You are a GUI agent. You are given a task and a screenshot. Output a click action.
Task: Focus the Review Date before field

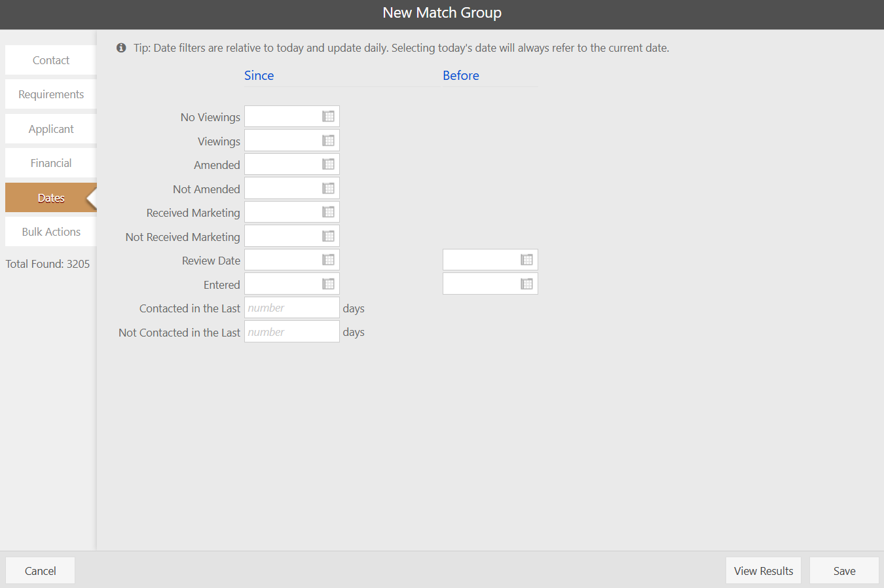[x=490, y=260]
